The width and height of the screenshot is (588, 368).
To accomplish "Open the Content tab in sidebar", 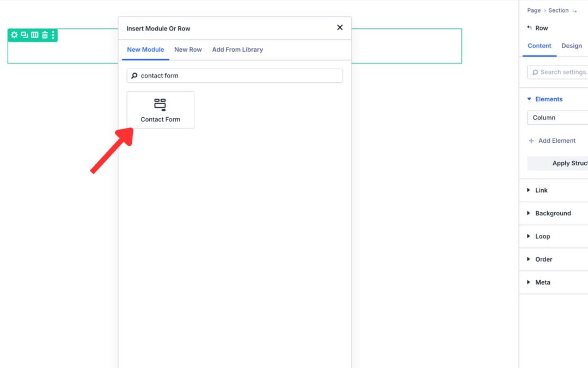I will pyautogui.click(x=539, y=46).
